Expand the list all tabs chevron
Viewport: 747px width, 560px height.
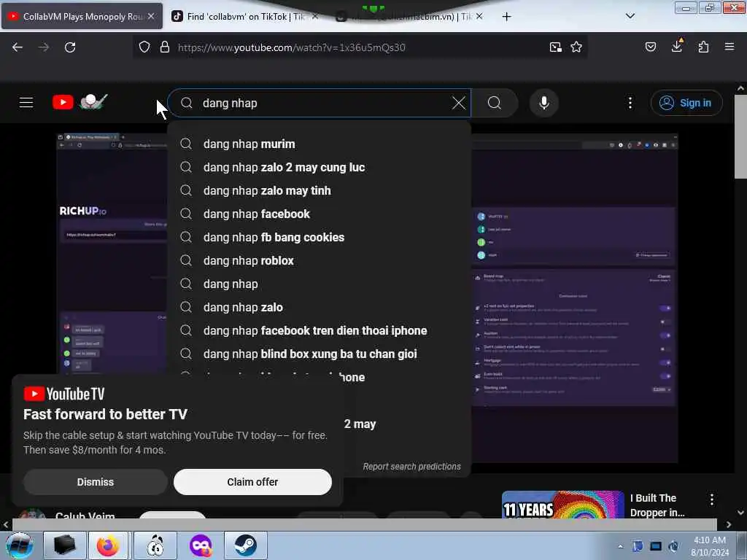point(630,16)
